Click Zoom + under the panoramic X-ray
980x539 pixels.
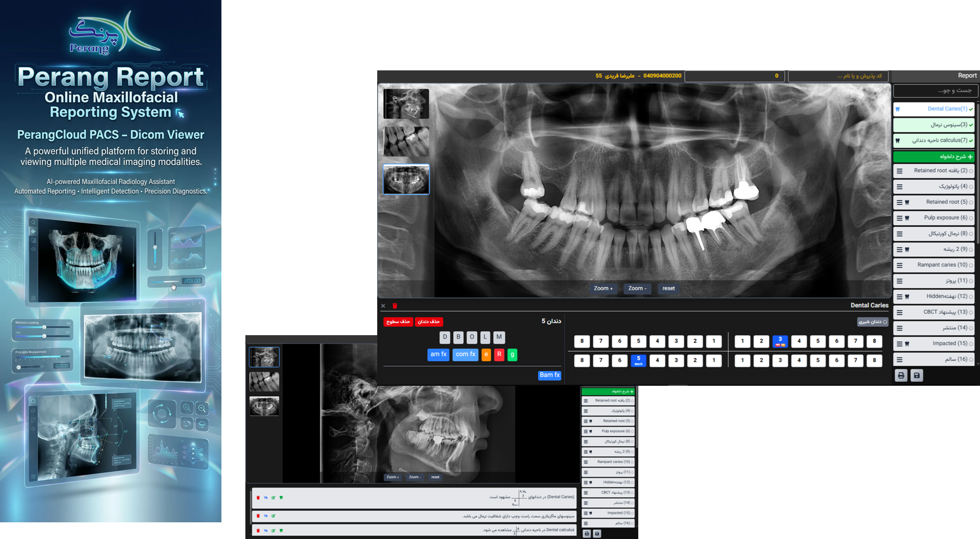[x=603, y=288]
